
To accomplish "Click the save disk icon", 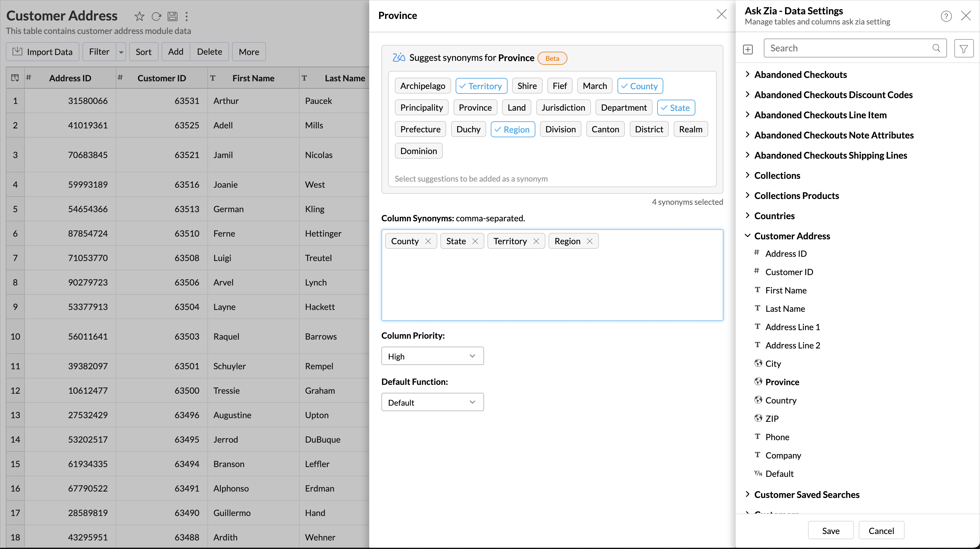I will [x=172, y=17].
